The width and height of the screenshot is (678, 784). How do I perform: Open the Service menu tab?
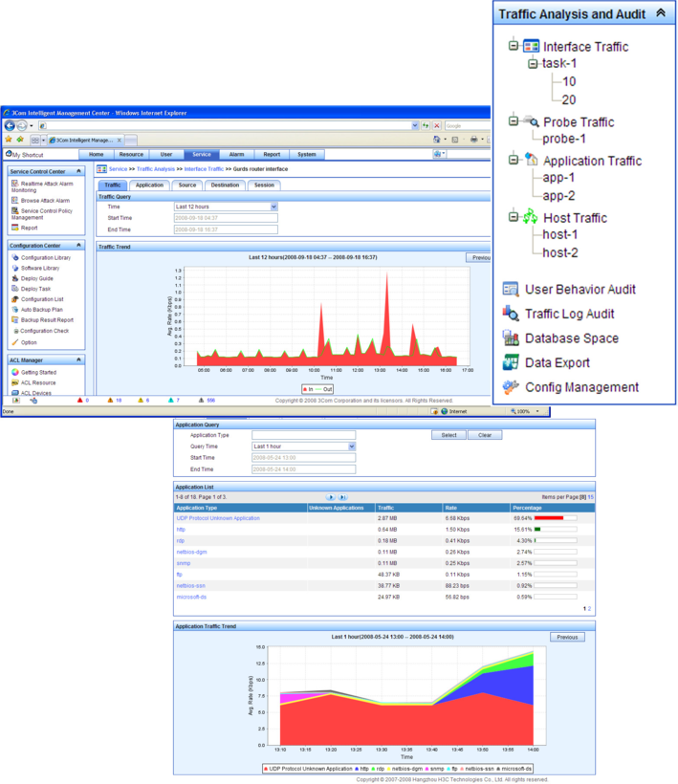(202, 155)
